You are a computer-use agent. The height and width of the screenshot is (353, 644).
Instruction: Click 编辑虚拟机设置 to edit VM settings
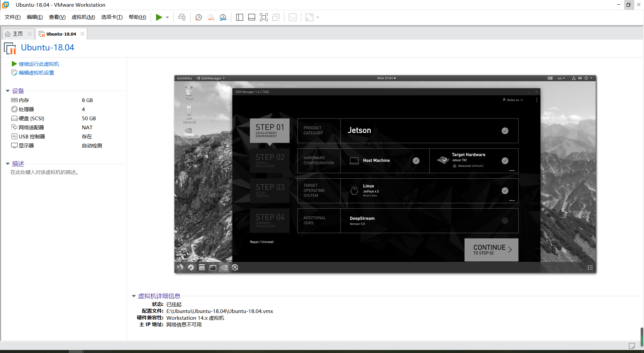[x=36, y=72]
